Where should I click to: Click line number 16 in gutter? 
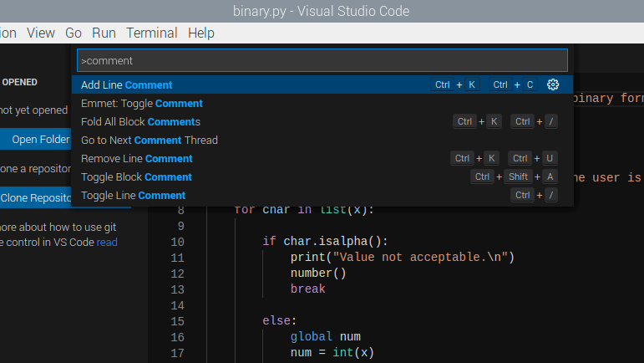pyautogui.click(x=177, y=337)
